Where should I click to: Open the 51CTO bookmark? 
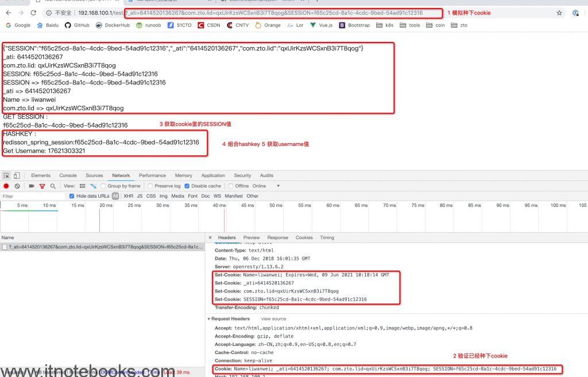pyautogui.click(x=179, y=25)
